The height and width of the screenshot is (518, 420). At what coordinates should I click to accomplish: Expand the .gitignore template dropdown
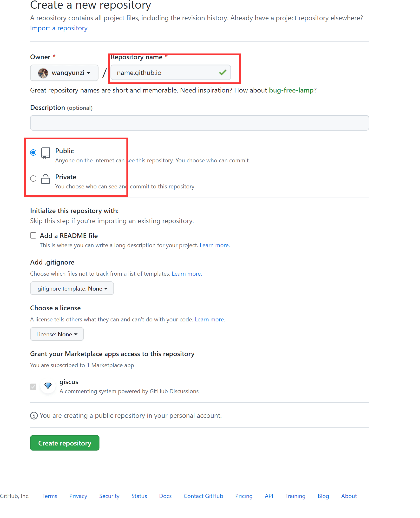[72, 288]
